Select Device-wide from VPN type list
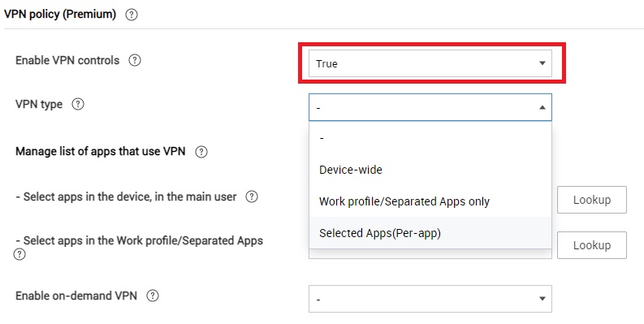Image resolution: width=644 pixels, height=324 pixels. tap(430, 170)
